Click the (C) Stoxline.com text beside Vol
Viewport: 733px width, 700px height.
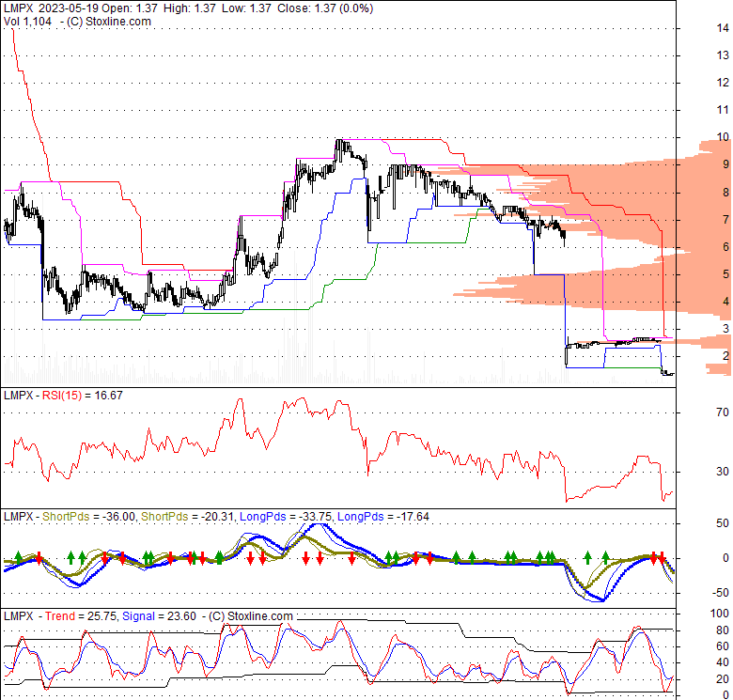(x=109, y=22)
